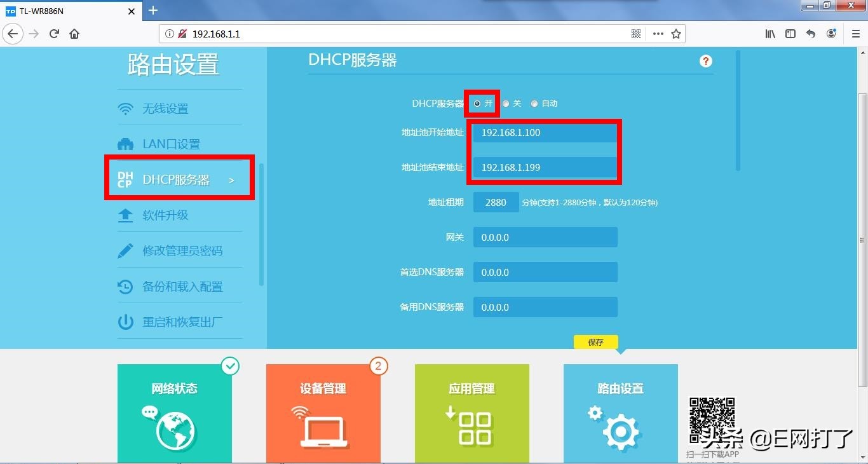Image resolution: width=868 pixels, height=464 pixels.
Task: Select the 无线设置 WiFi icon
Action: [126, 108]
